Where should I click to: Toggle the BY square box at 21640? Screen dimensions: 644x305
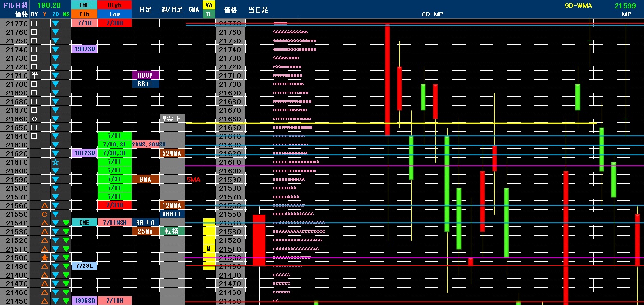pos(34,136)
